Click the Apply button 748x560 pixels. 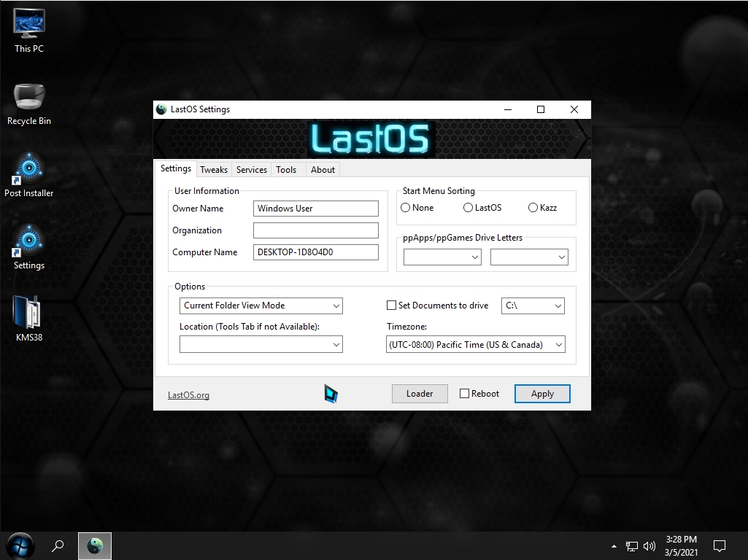coord(542,394)
